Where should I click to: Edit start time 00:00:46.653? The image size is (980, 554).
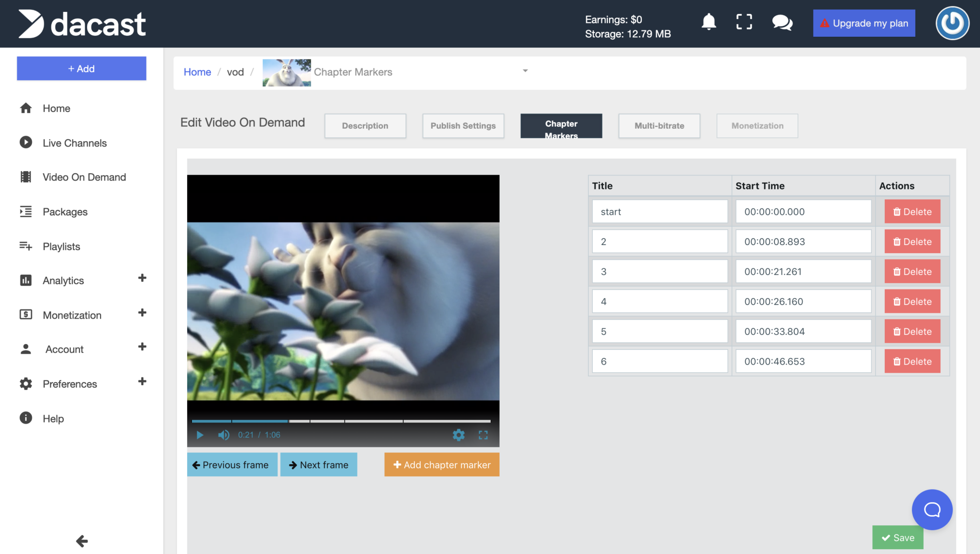(x=803, y=361)
